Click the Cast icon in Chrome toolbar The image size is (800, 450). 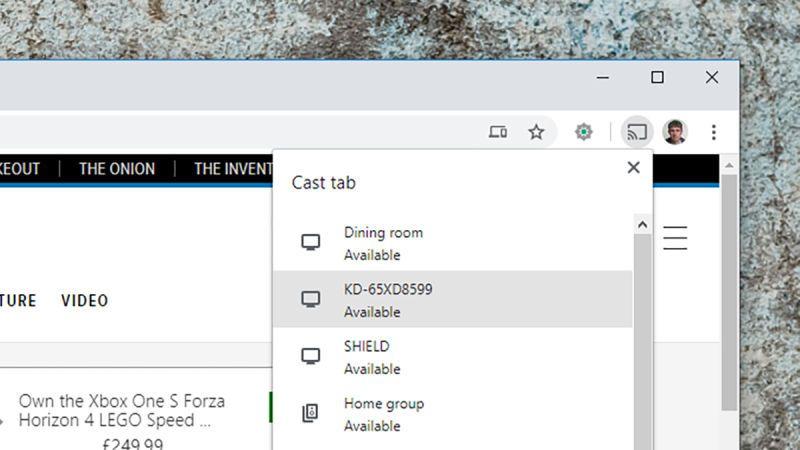click(x=637, y=132)
